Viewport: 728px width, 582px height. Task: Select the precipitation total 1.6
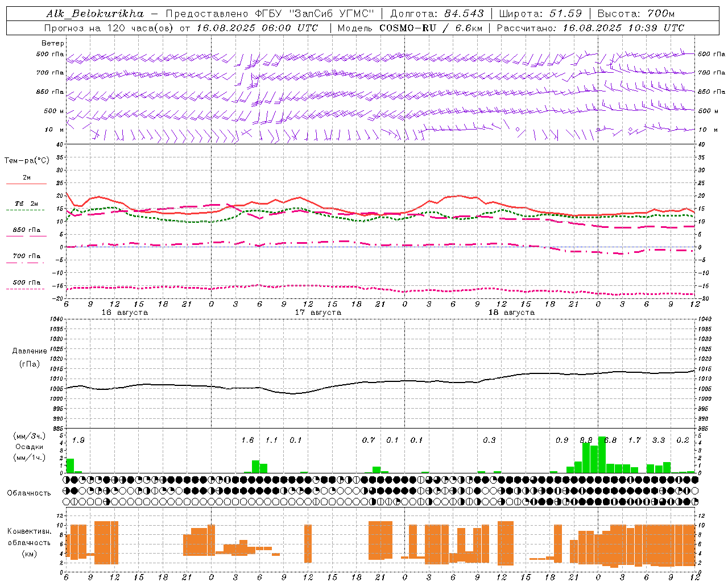247,440
